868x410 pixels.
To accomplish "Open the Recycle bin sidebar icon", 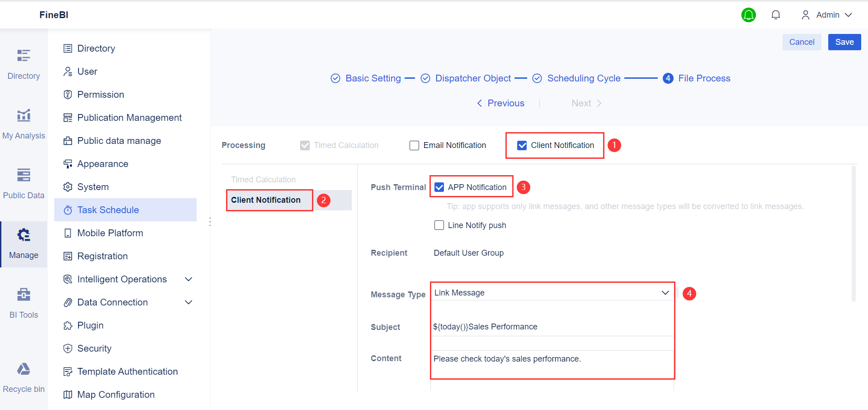I will [x=24, y=374].
